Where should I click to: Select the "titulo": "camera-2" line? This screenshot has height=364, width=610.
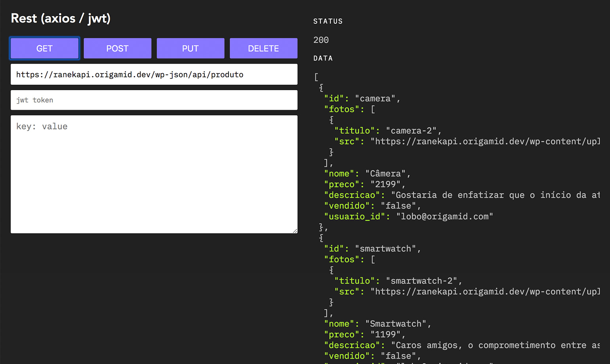(x=388, y=131)
